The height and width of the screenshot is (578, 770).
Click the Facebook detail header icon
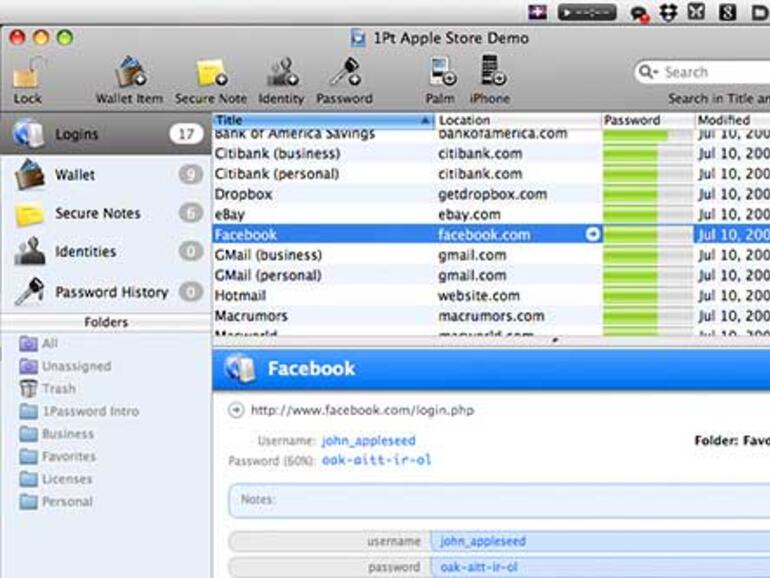[240, 369]
